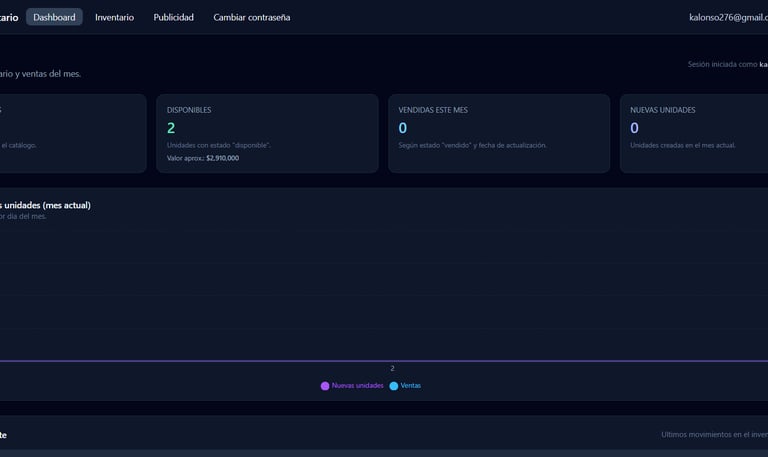Image resolution: width=768 pixels, height=457 pixels.
Task: Click 'Unidades creadas en el mes actual' text
Action: click(x=683, y=145)
